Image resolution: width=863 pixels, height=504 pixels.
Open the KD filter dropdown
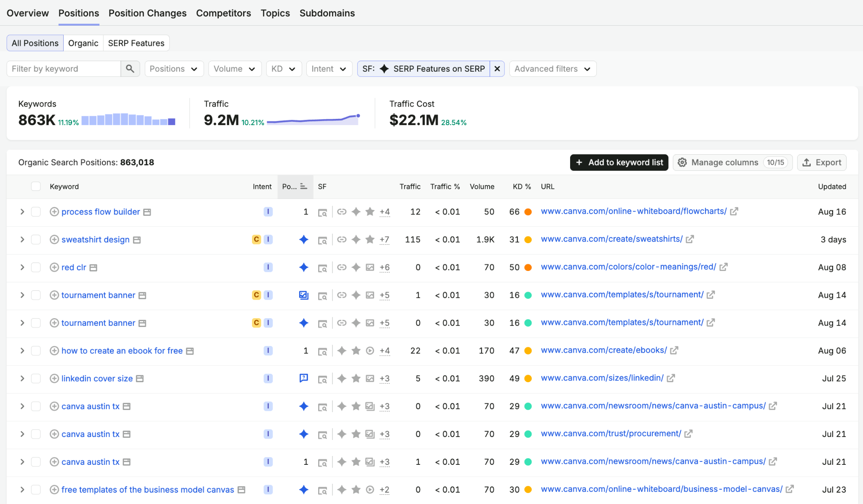tap(284, 69)
